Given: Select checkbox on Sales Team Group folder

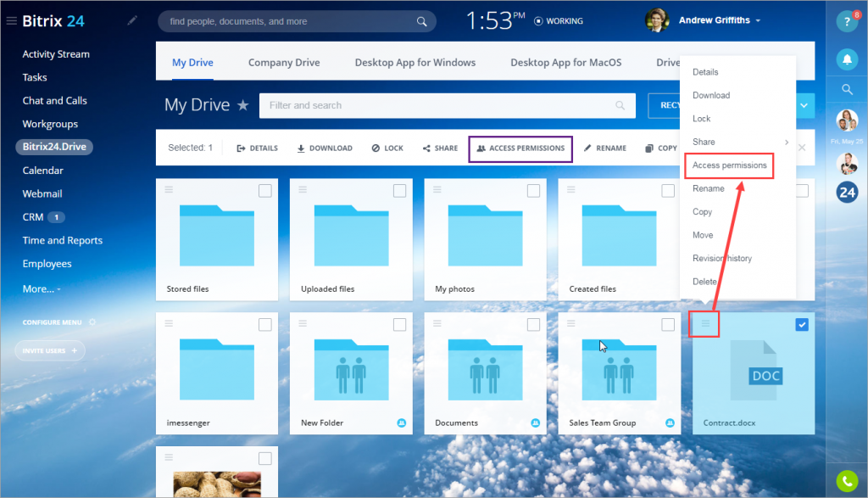Looking at the screenshot, I should (668, 325).
